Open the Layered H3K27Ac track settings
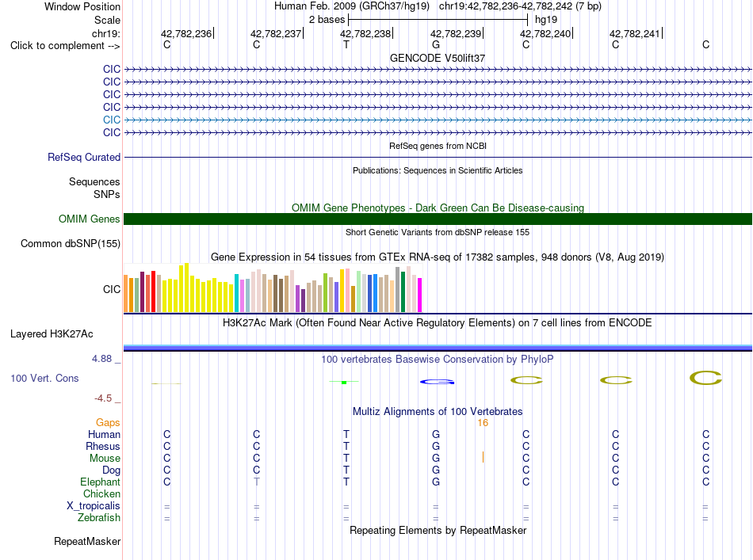The height and width of the screenshot is (560, 753). 52,334
